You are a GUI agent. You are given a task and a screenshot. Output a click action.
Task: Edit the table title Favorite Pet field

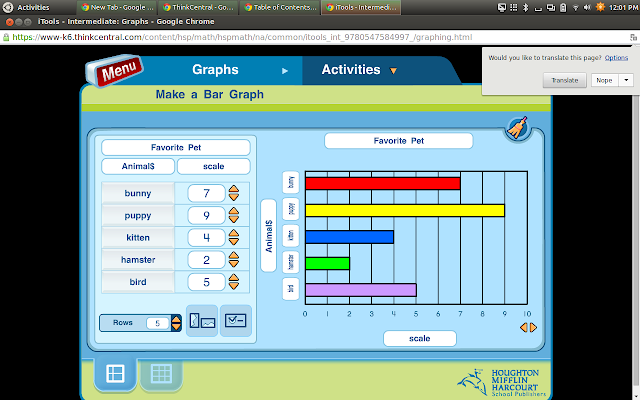click(x=176, y=147)
